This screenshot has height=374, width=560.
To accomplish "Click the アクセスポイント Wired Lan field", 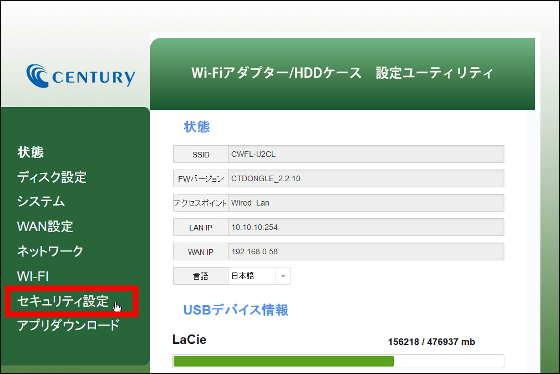I will pos(366,203).
